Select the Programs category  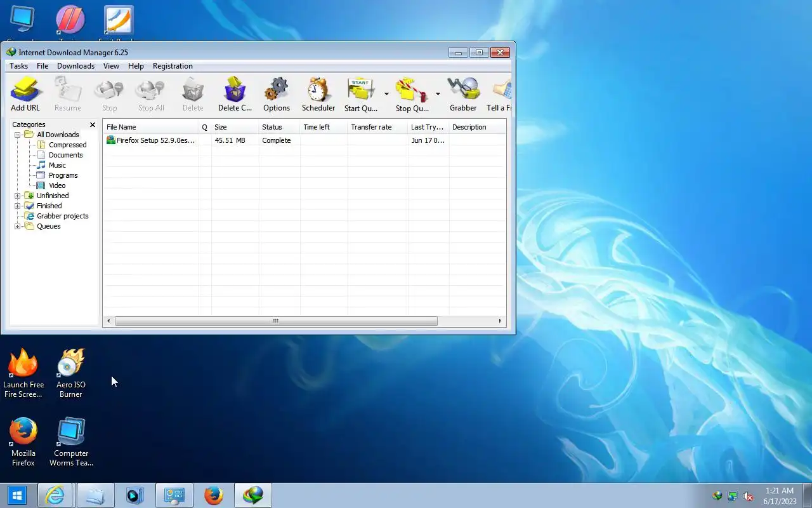[63, 175]
